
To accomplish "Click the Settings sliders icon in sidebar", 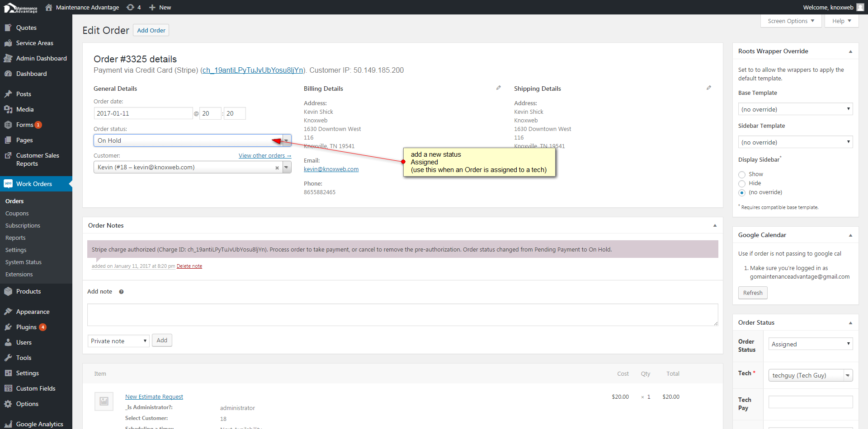I will [8, 373].
